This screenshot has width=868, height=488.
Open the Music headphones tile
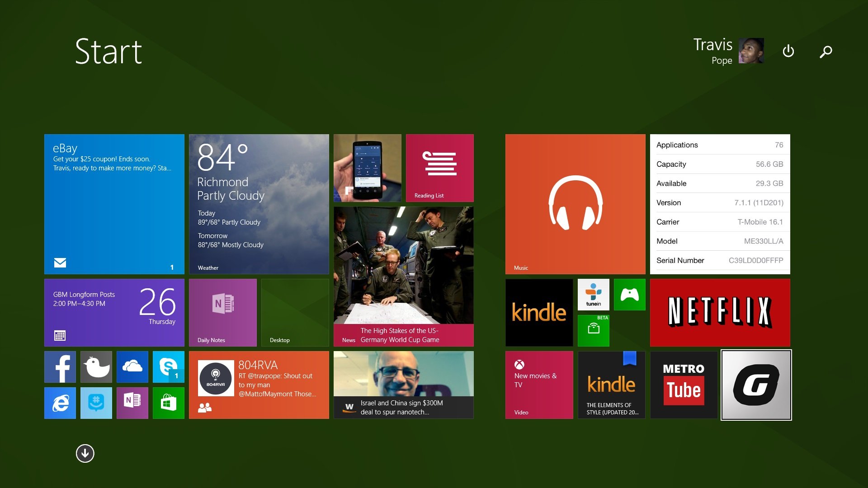click(576, 204)
